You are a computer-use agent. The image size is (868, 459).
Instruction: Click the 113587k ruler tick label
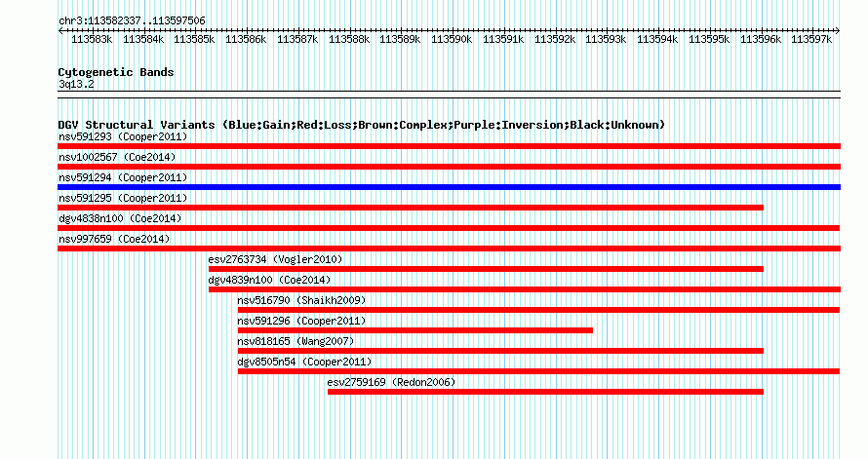click(297, 39)
